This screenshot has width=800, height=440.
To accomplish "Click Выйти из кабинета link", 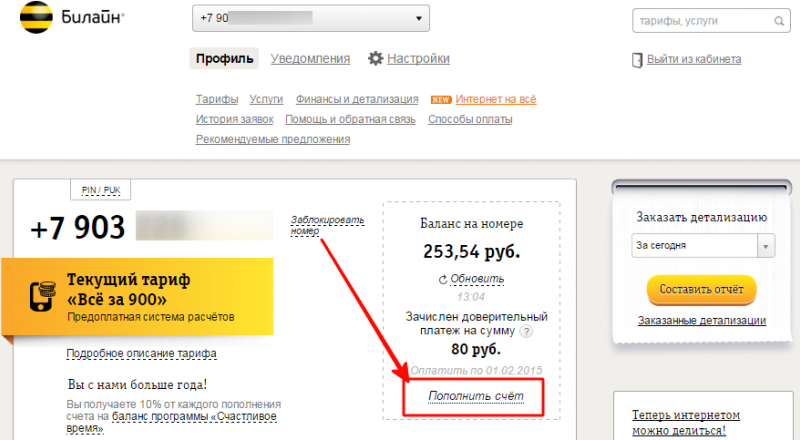I will (694, 59).
